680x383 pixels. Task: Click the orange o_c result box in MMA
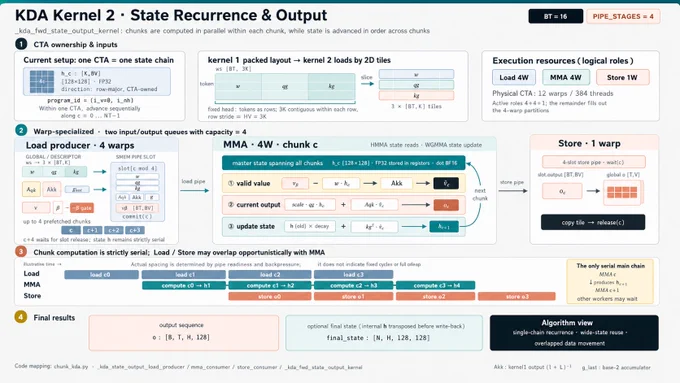click(446, 205)
